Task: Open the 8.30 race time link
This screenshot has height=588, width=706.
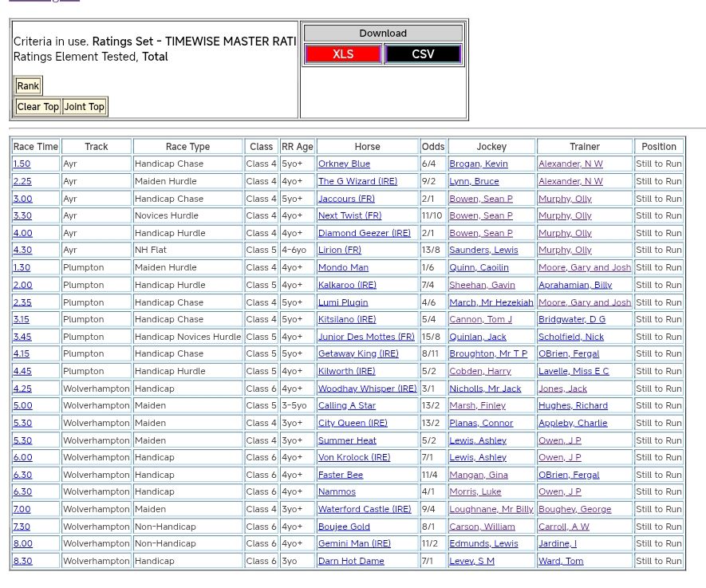Action: pos(22,562)
